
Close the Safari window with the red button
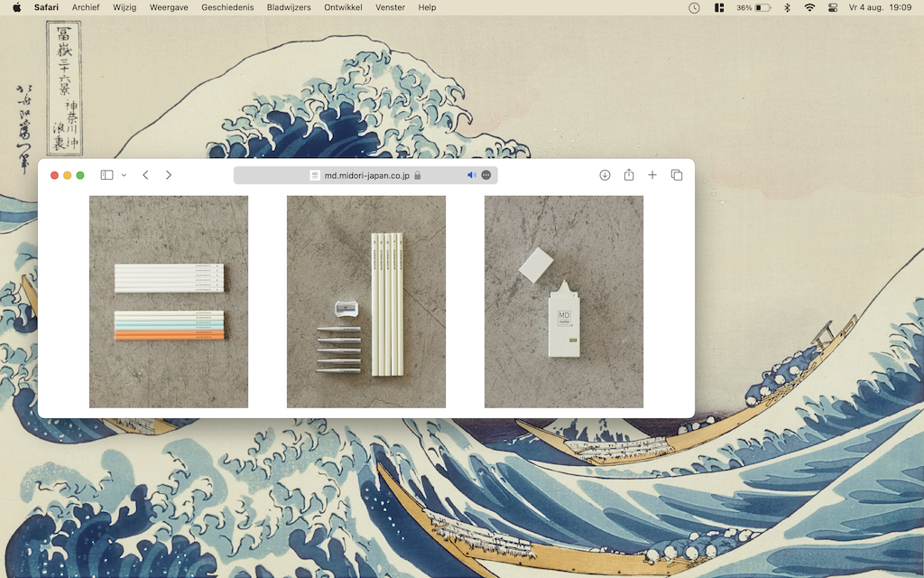54,175
